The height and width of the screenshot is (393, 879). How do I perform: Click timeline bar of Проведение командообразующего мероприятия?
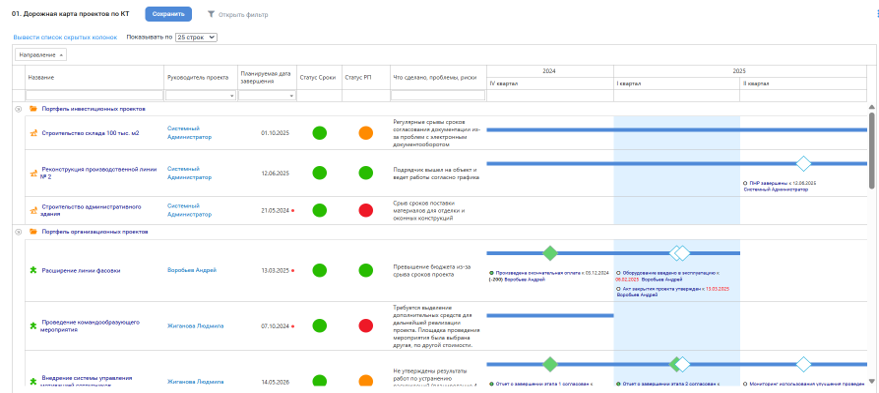point(550,316)
